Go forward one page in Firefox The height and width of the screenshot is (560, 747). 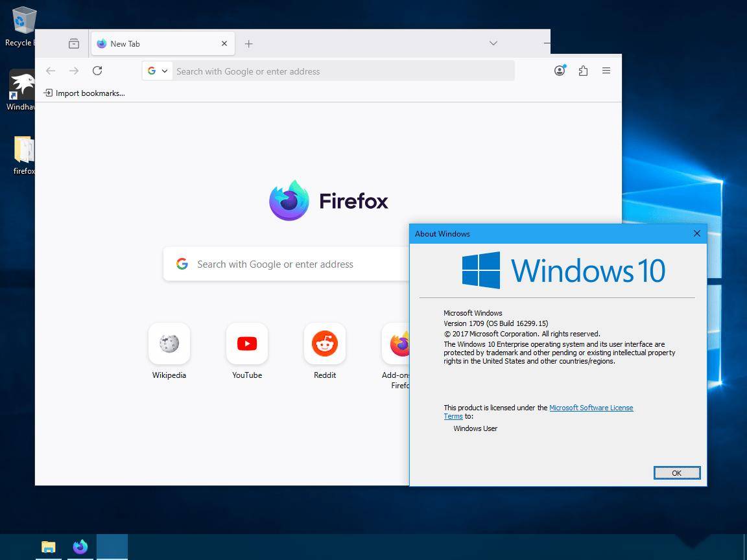click(74, 71)
